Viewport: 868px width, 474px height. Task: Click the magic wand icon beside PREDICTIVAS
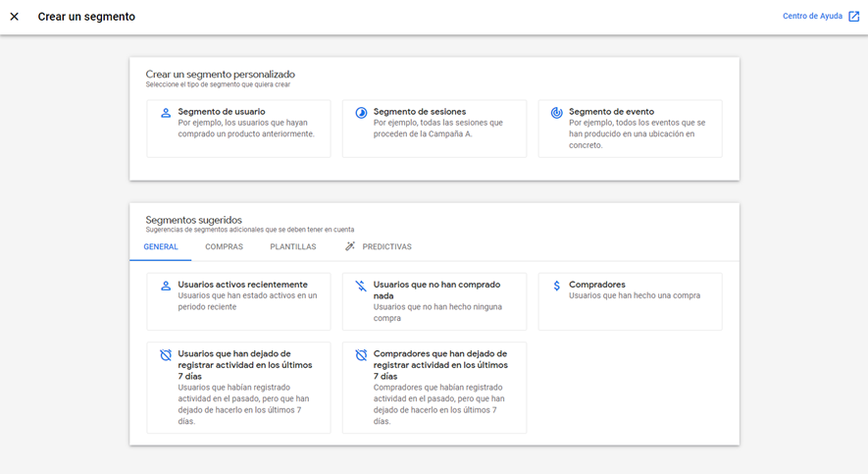350,246
